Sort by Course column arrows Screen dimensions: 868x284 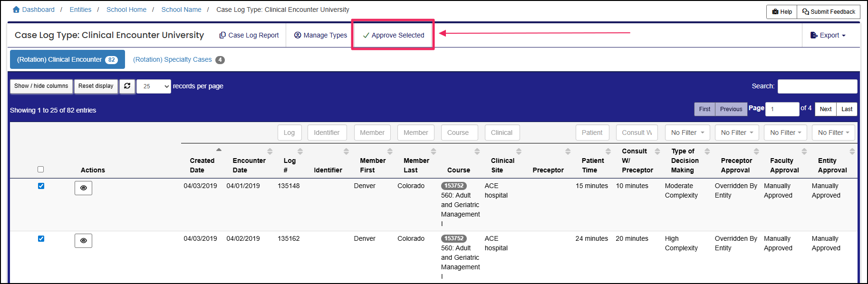tap(477, 151)
